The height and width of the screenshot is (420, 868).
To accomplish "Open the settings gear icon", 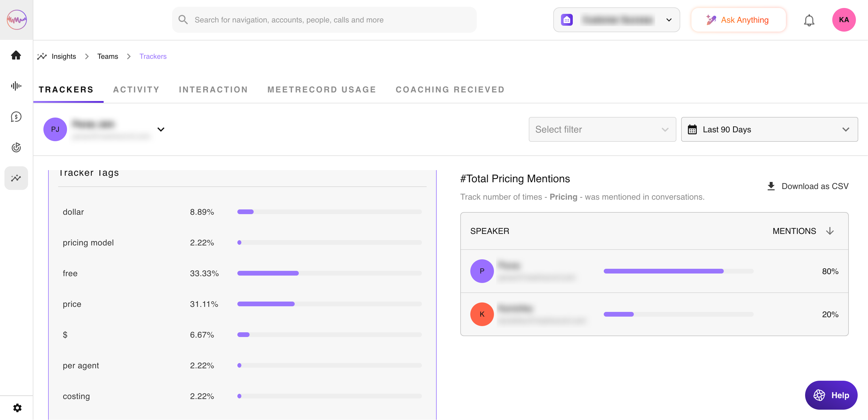I will coord(17,408).
